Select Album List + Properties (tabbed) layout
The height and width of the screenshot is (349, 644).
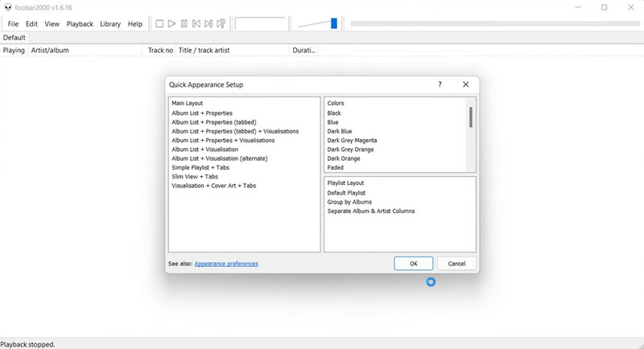click(x=214, y=122)
